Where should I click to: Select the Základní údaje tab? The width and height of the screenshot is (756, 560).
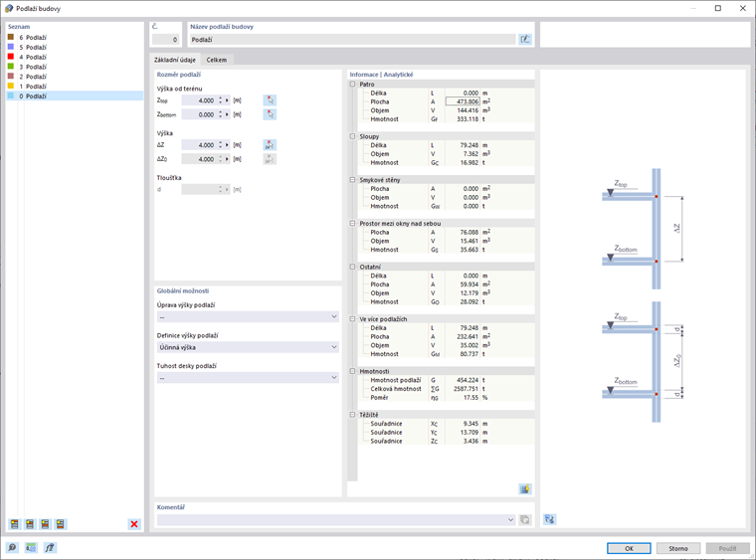(x=175, y=60)
